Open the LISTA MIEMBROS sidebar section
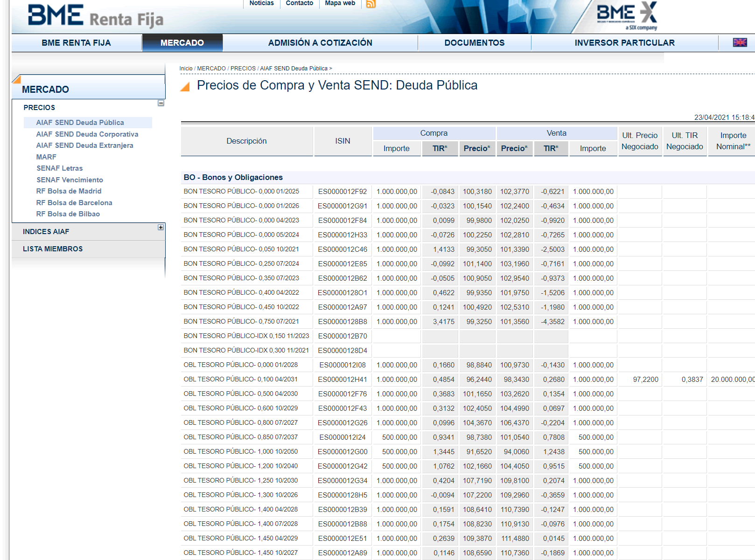Viewport: 755px width, 560px height. (x=53, y=249)
